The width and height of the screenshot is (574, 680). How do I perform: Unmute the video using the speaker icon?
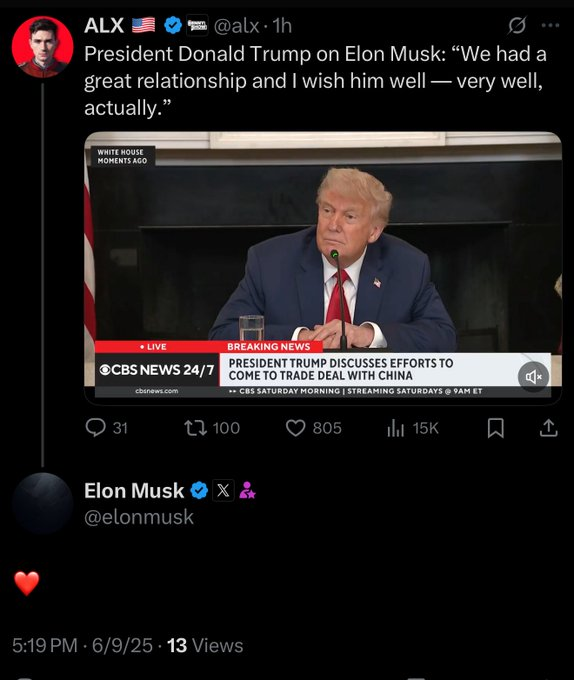533,376
